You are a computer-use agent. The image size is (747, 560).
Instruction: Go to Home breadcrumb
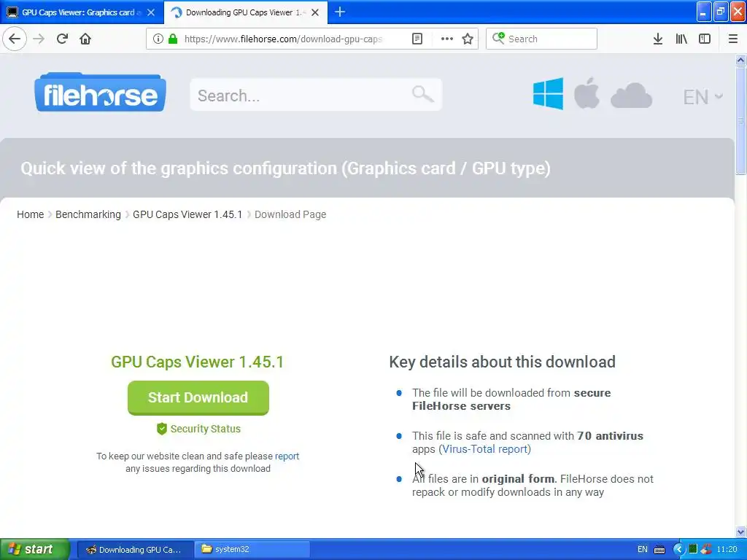[x=30, y=214]
